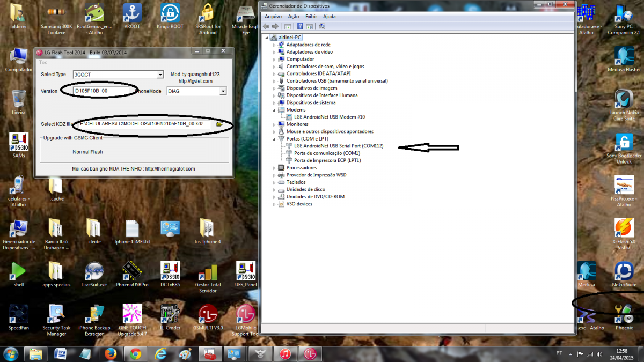This screenshot has width=644, height=362.
Task: Open Firefox from the taskbar
Action: [x=111, y=354]
